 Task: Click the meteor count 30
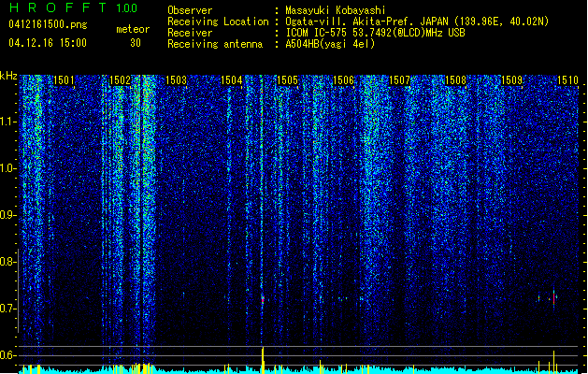(136, 43)
